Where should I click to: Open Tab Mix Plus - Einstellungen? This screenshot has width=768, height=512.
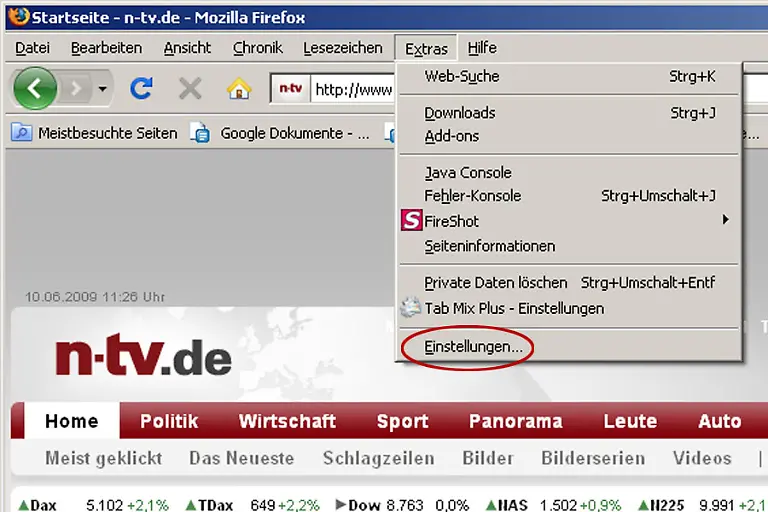pyautogui.click(x=513, y=308)
